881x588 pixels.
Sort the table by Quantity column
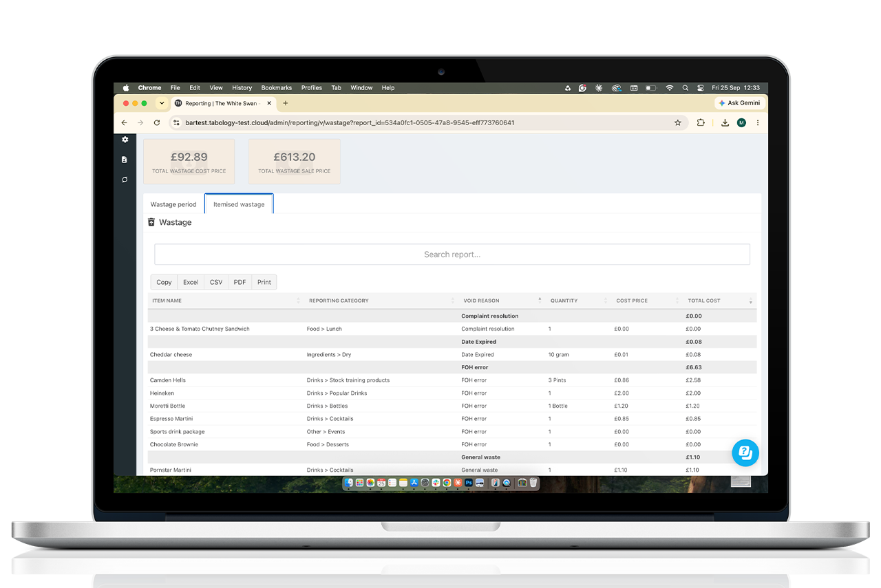pos(578,301)
